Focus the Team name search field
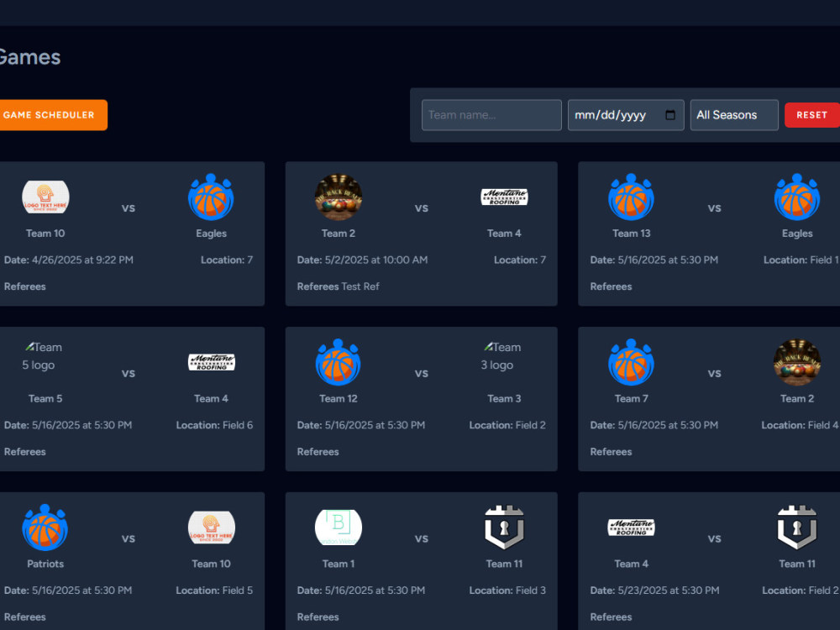This screenshot has width=840, height=630. [491, 114]
